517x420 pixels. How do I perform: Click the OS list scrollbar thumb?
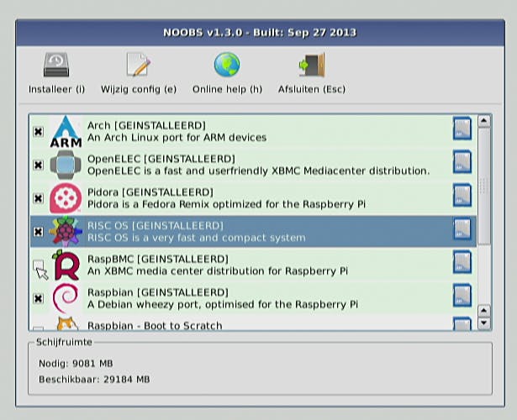point(483,186)
